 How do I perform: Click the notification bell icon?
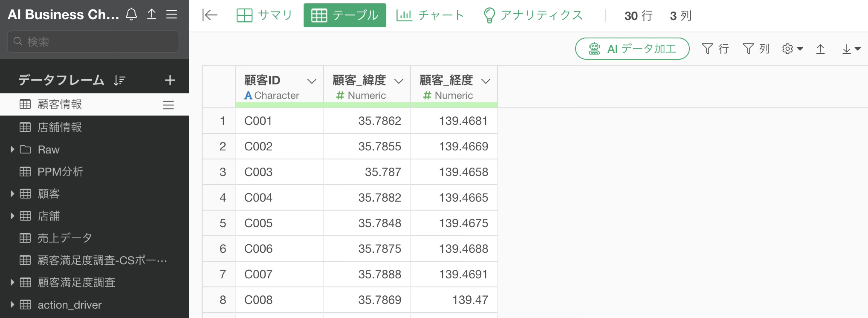131,14
